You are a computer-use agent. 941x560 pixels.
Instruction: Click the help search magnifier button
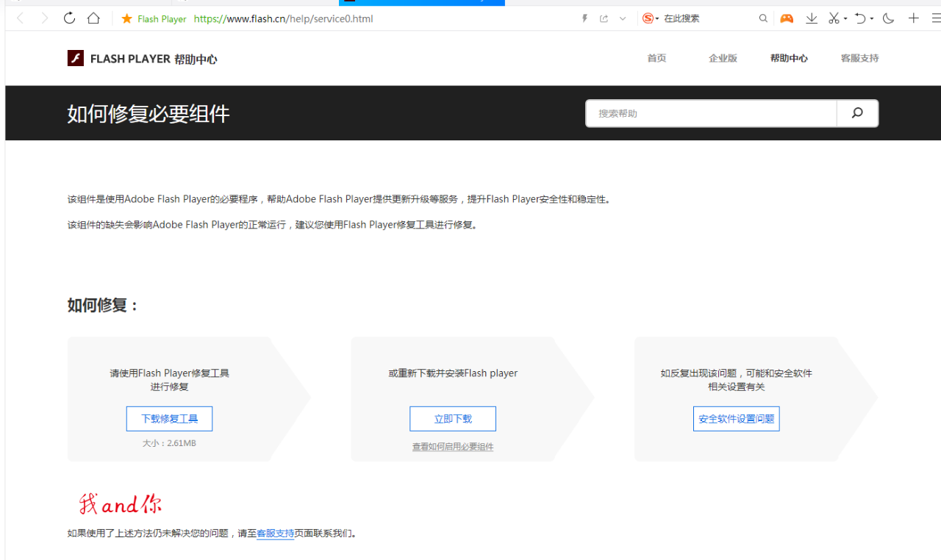tap(857, 113)
